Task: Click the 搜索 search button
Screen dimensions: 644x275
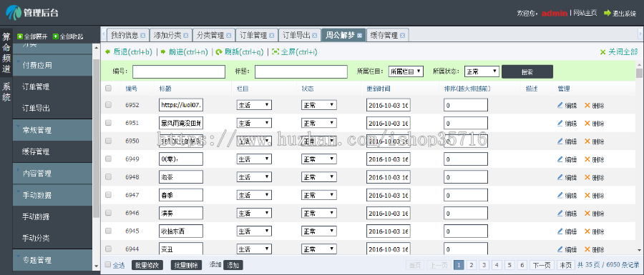Action: tap(527, 71)
